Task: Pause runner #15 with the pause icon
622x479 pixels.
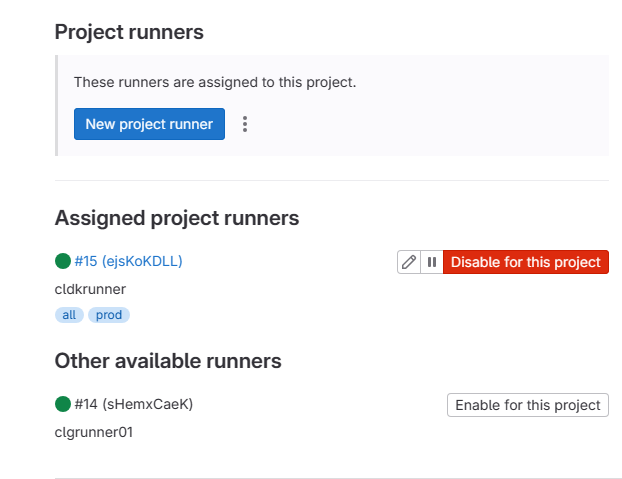Action: [432, 262]
